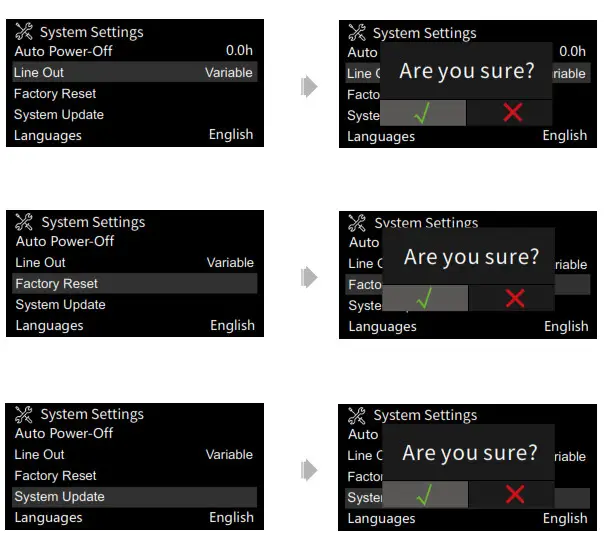The image size is (606, 553).
Task: Select the highlighted System Update row without dialog
Action: coord(133,497)
